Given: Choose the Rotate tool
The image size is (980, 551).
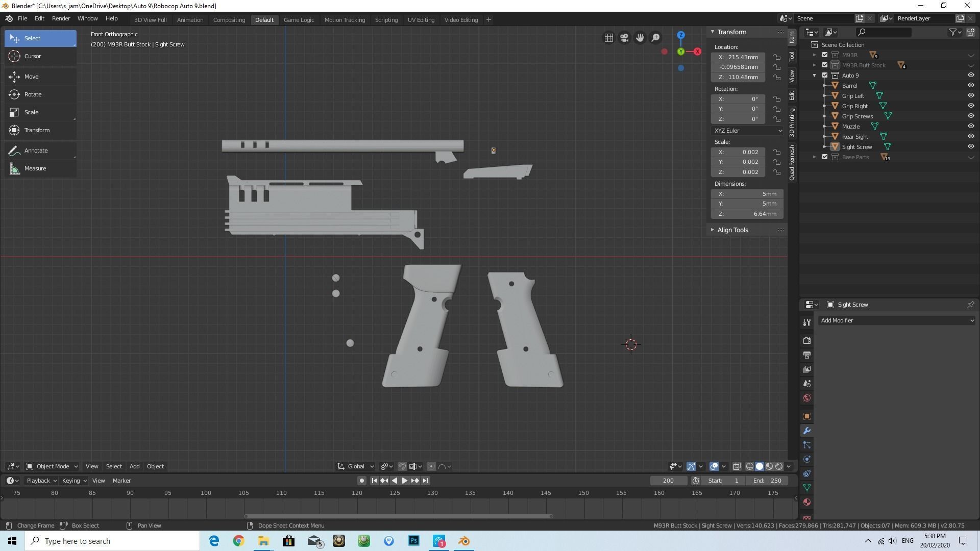Looking at the screenshot, I should [40, 94].
